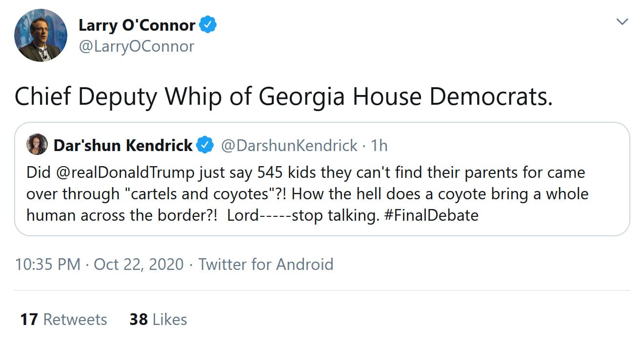Viewport: 644px width, 343px height.
Task: Expand the tweet options chevron menu
Action: (622, 22)
